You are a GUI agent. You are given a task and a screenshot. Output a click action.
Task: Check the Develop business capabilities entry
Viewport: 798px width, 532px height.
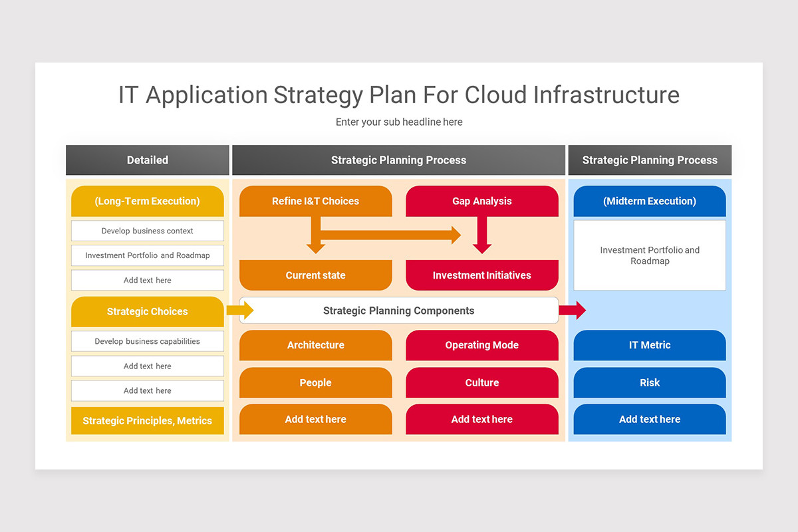click(x=147, y=341)
